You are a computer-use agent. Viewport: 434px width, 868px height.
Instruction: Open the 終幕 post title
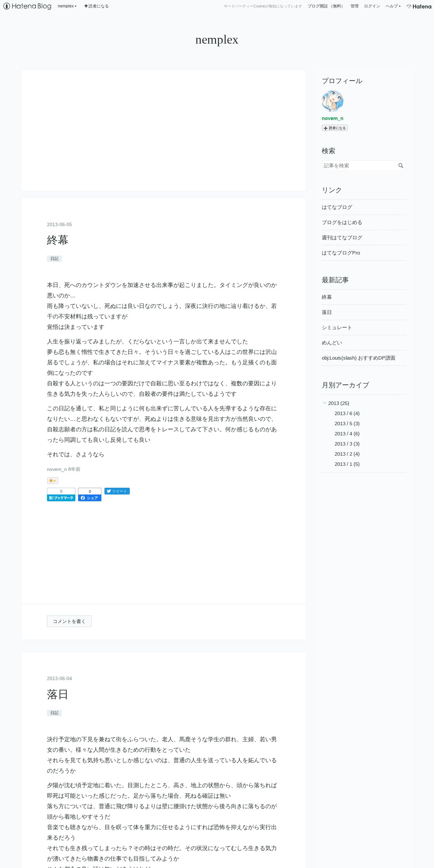[58, 240]
